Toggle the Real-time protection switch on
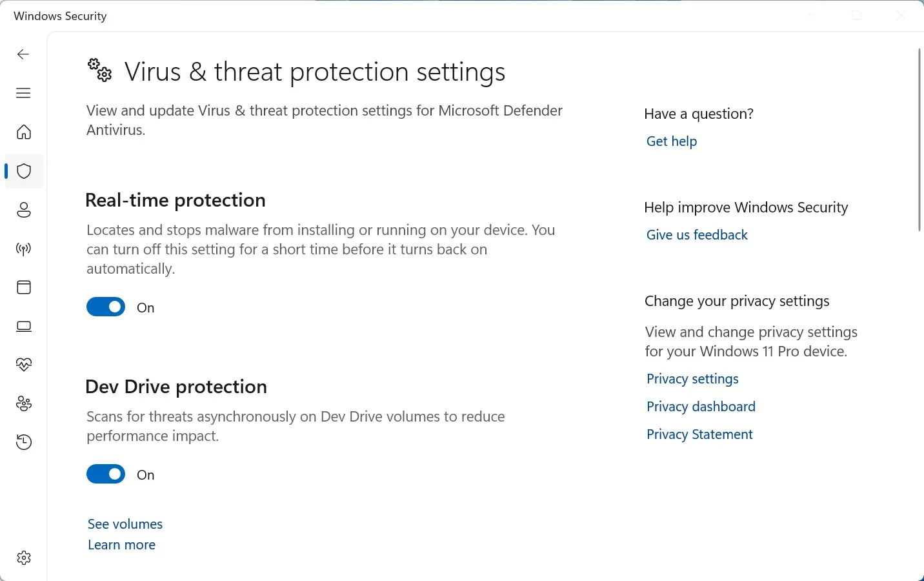Screen dimensions: 924x581 point(106,307)
